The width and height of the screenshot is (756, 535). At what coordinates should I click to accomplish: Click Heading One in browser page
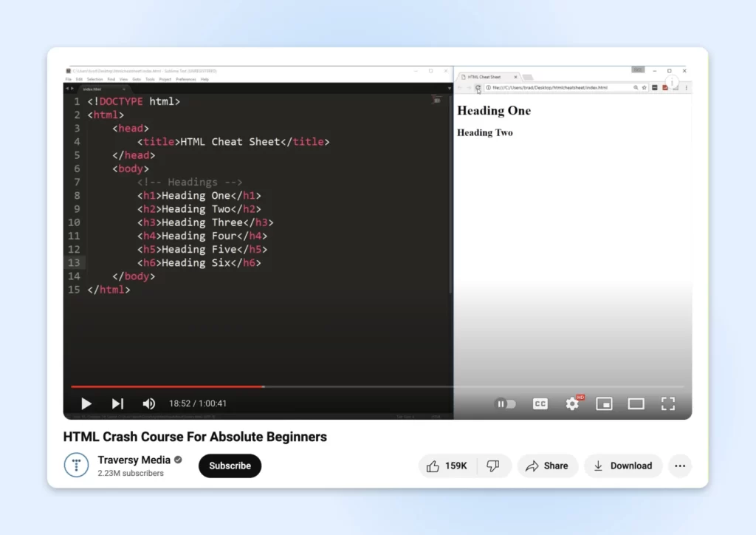click(x=494, y=111)
